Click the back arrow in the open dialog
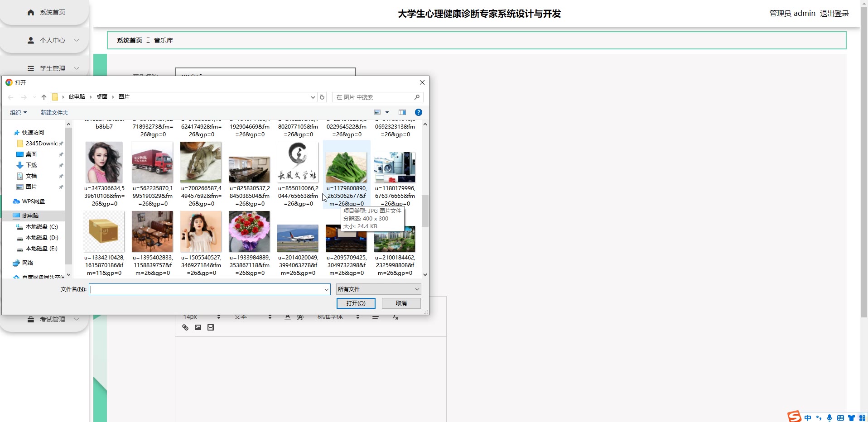This screenshot has height=422, width=868. click(x=10, y=97)
